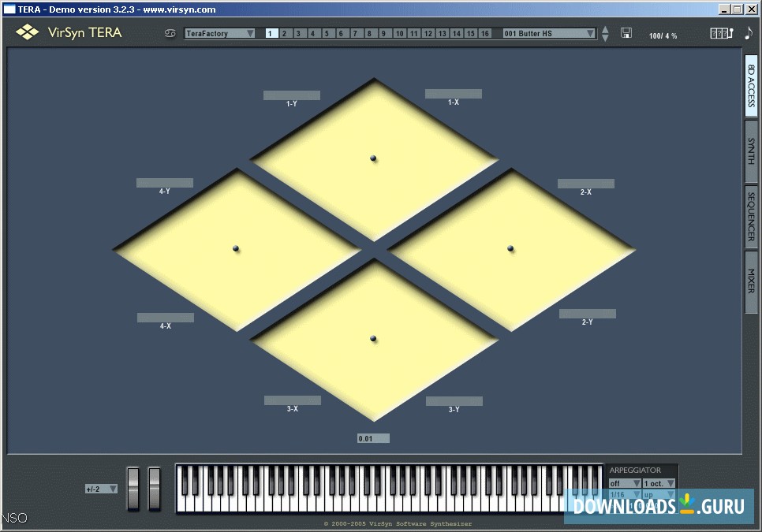Click the VirSyn diamond logo icon
This screenshot has width=762, height=532.
pyautogui.click(x=27, y=32)
